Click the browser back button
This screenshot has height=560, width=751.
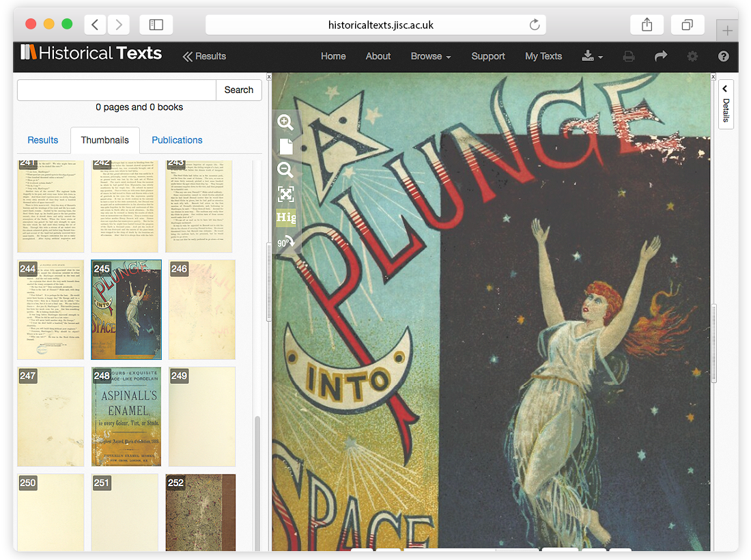95,25
